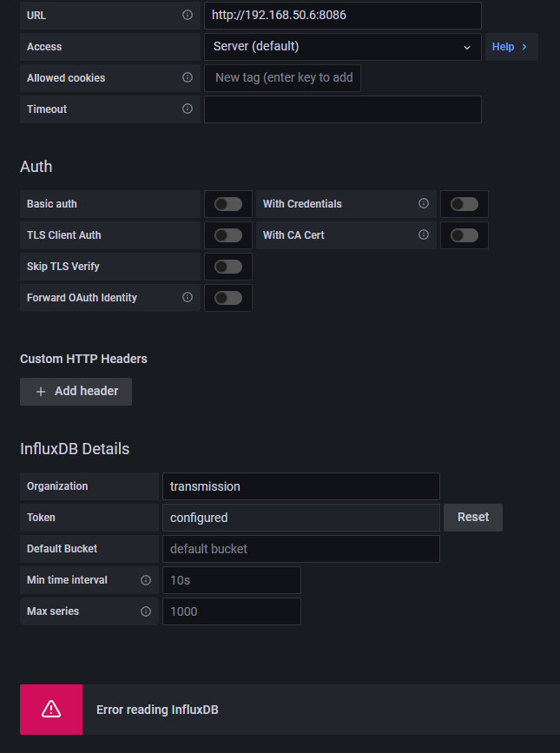Click the Min time interval field
This screenshot has width=560, height=753.
[x=232, y=580]
